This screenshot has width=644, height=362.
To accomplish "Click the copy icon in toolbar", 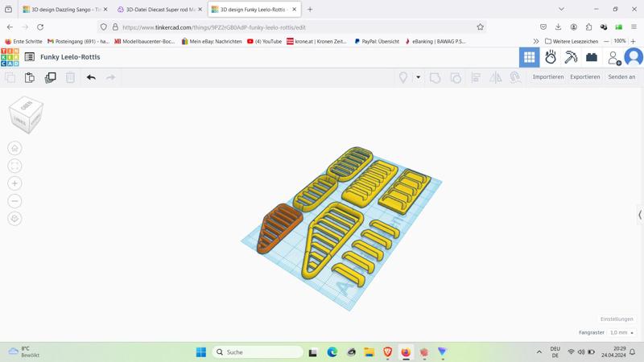I will pyautogui.click(x=10, y=77).
